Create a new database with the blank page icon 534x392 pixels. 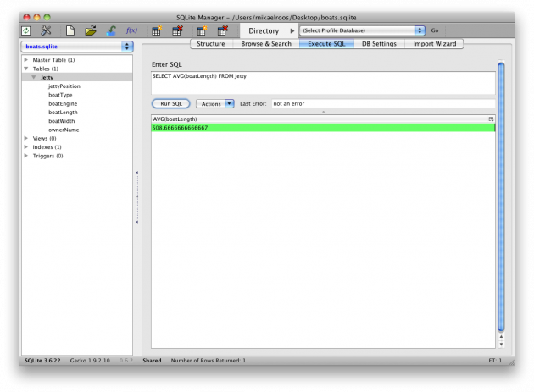click(x=70, y=30)
